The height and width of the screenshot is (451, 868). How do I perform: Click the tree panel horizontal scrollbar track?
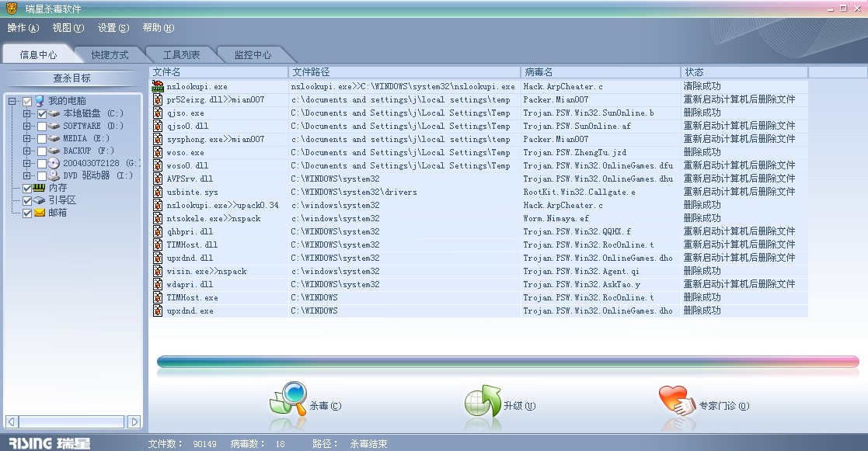(x=71, y=422)
